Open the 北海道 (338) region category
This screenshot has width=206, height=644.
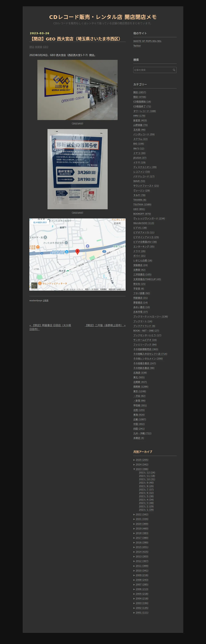(140, 373)
